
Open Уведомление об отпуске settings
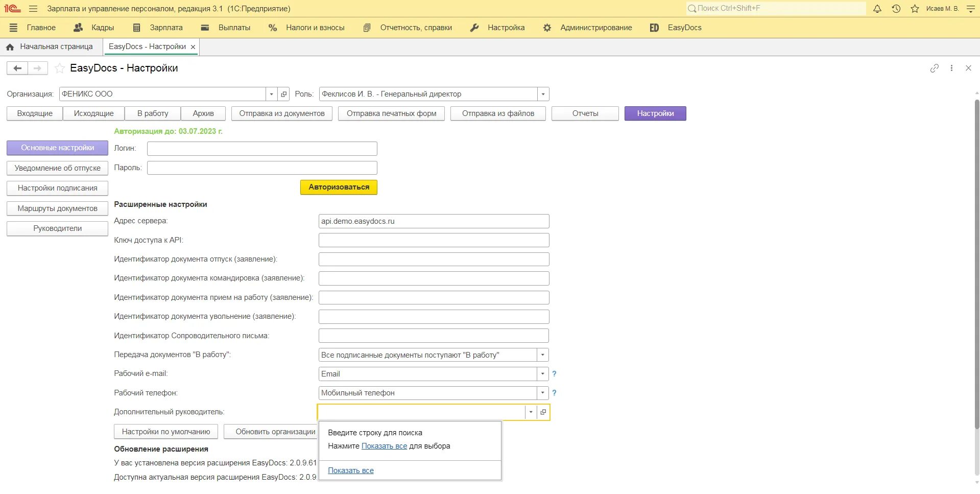58,168
